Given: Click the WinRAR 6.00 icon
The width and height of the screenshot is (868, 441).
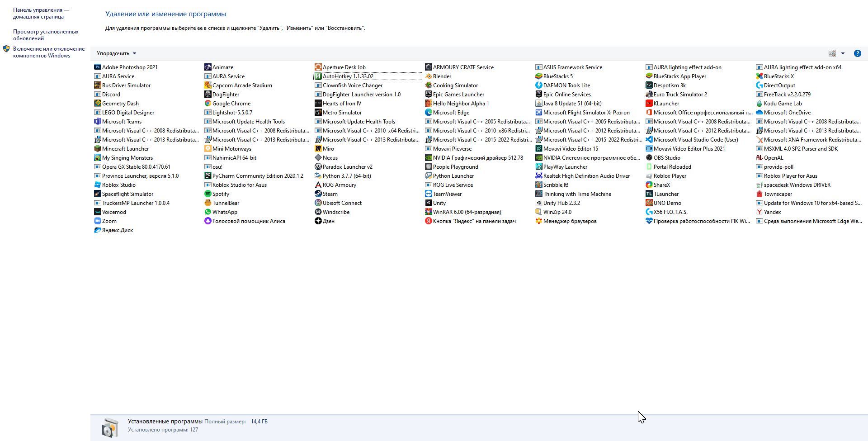Looking at the screenshot, I should click(428, 212).
